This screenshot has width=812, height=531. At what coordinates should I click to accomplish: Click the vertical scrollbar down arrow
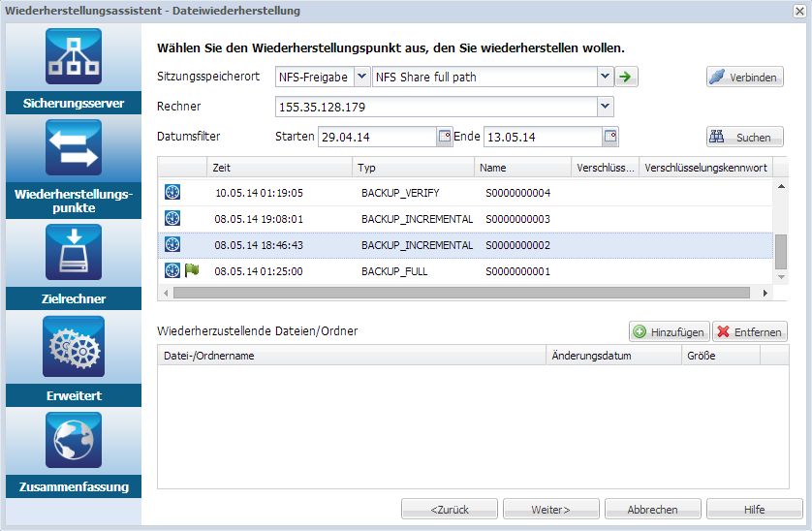(781, 277)
